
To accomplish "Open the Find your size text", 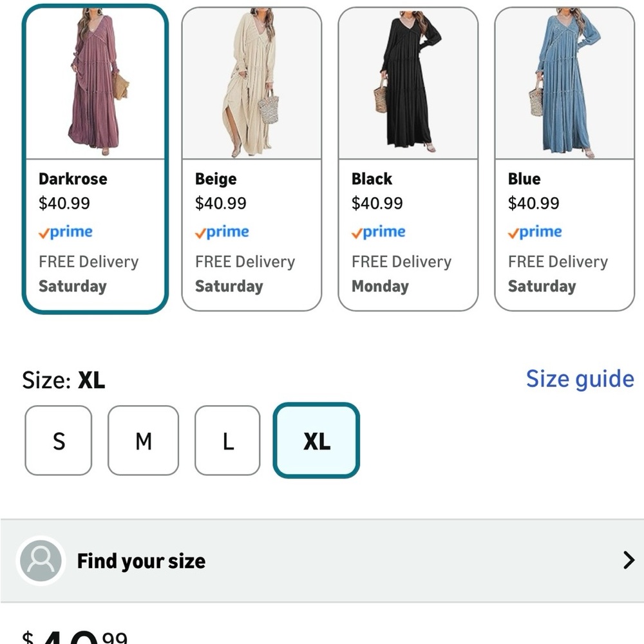I will (141, 561).
